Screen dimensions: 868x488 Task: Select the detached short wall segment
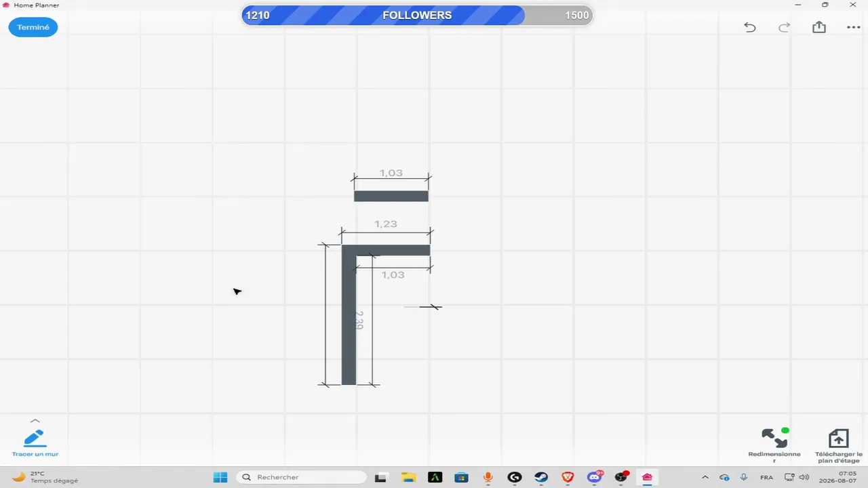(391, 196)
